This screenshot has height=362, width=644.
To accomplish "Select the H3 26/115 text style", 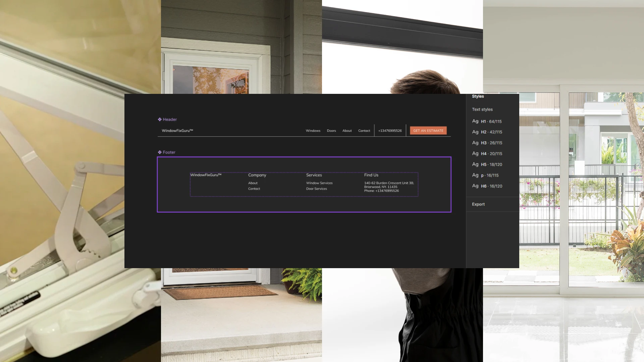I will pos(487,143).
